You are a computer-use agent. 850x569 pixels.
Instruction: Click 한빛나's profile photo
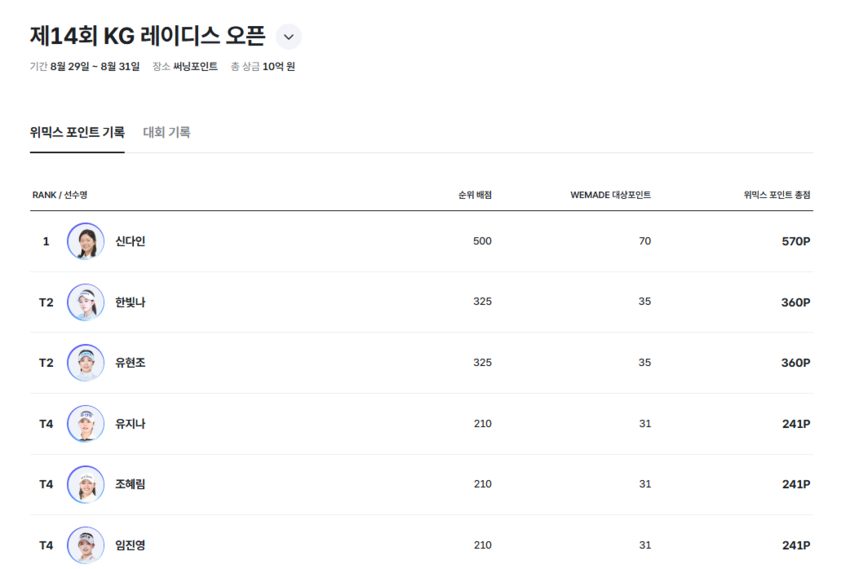pyautogui.click(x=86, y=302)
